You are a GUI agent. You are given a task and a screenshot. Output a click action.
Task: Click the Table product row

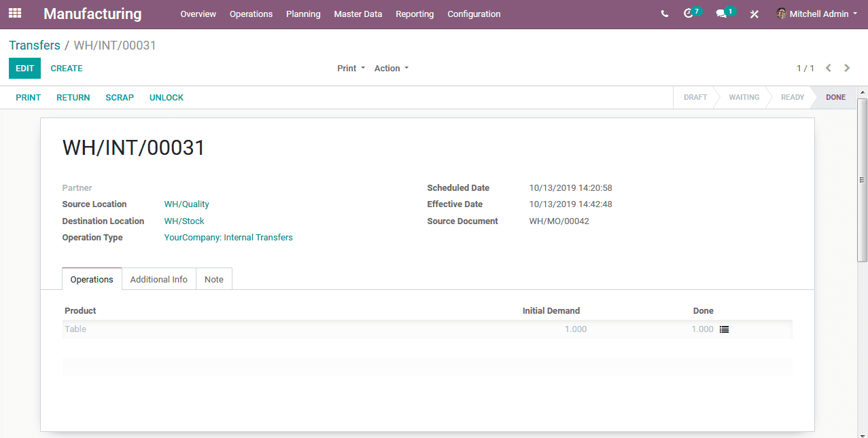pyautogui.click(x=428, y=329)
